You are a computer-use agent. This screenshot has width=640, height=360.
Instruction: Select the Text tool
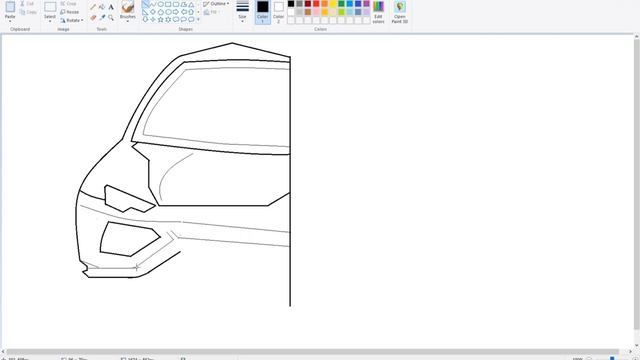pos(111,7)
